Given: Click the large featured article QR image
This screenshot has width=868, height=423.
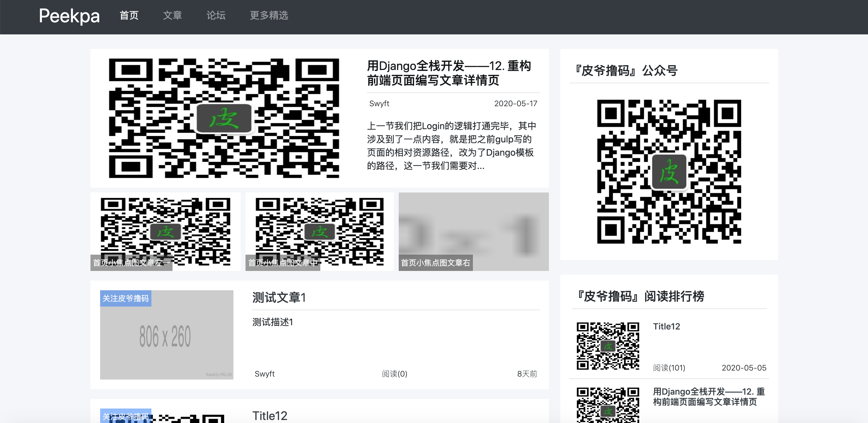Looking at the screenshot, I should 224,118.
